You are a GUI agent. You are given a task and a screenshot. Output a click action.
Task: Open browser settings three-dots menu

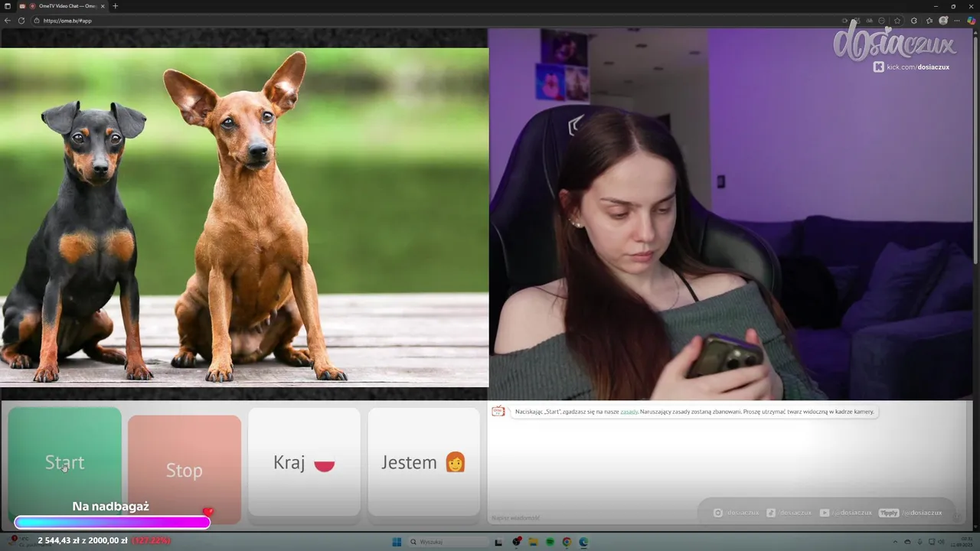(958, 21)
